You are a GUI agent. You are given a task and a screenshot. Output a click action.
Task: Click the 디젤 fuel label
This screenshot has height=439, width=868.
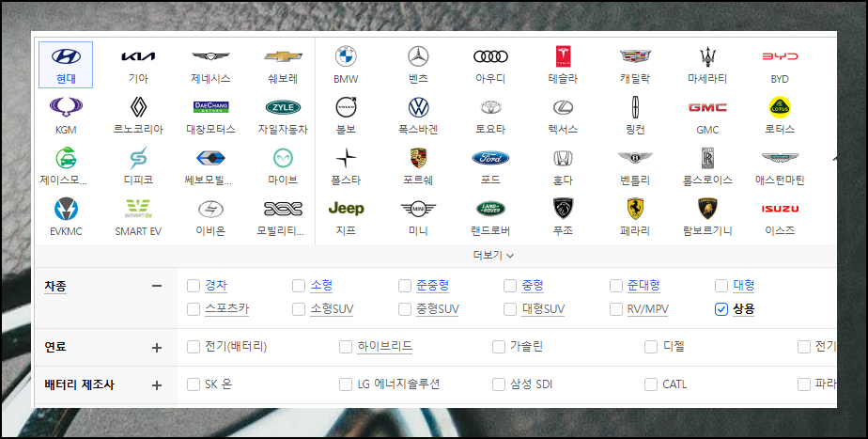click(x=674, y=347)
